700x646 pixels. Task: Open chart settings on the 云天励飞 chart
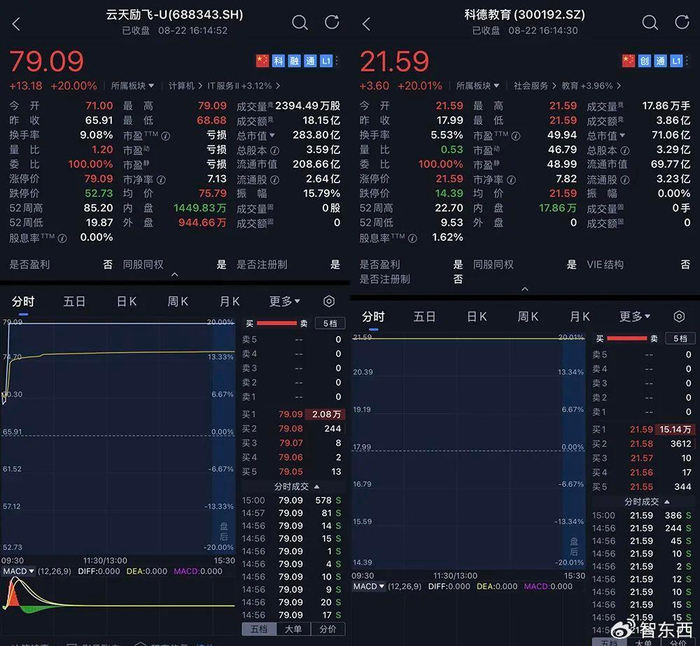click(x=329, y=301)
